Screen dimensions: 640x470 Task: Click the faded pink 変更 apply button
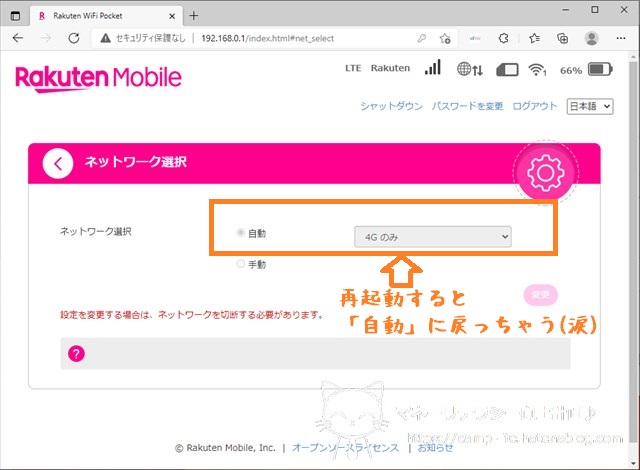click(x=540, y=295)
